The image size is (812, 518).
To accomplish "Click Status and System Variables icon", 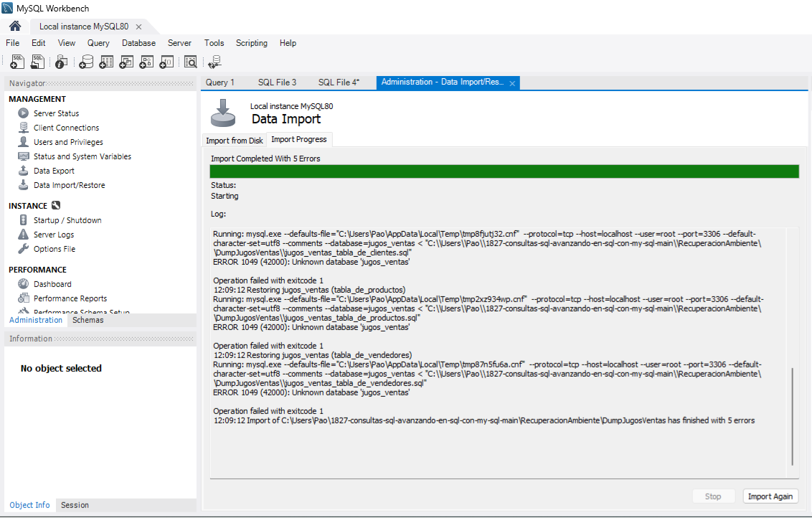I will 23,156.
